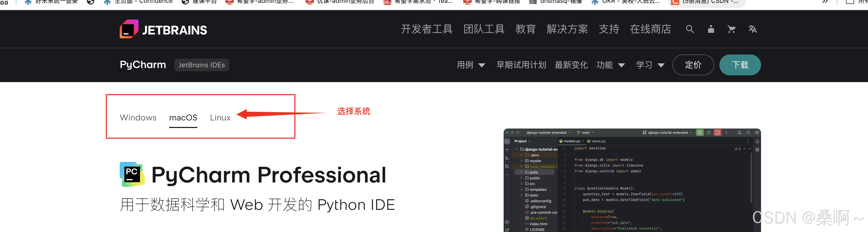The height and width of the screenshot is (232, 868).
Task: Open the 学习 dropdown menu
Action: pyautogui.click(x=650, y=65)
